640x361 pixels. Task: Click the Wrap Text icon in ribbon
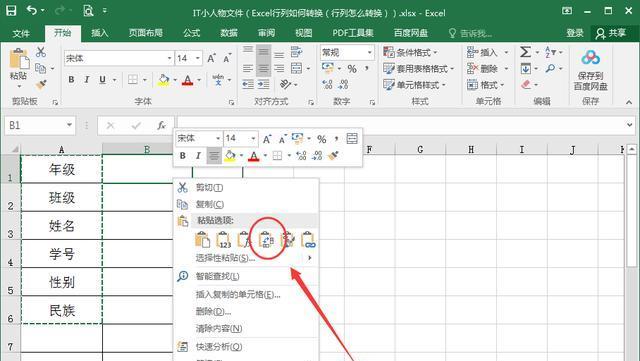coord(296,52)
